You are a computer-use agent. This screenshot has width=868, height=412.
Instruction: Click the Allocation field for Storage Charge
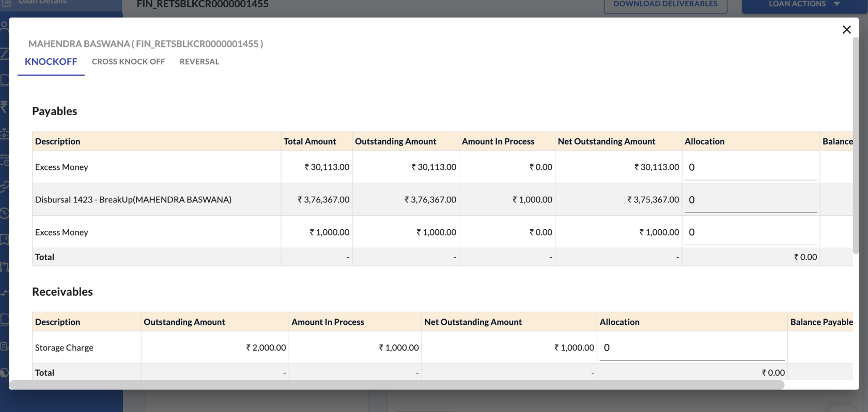692,348
